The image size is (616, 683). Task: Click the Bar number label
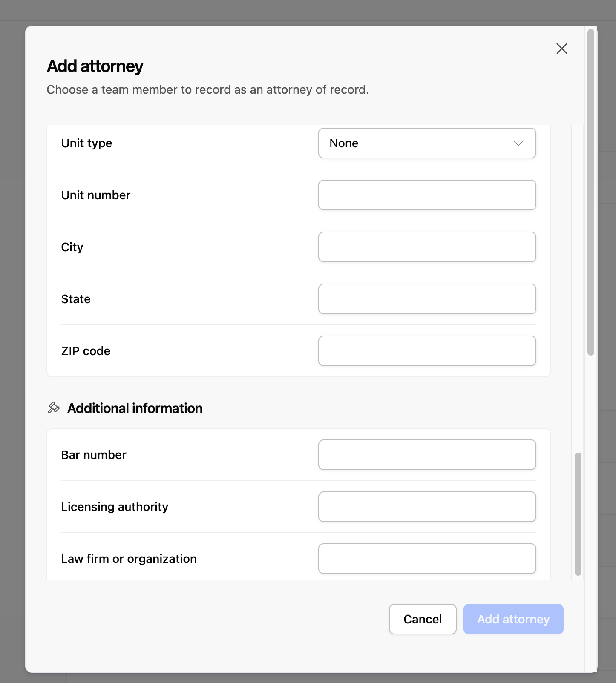coord(94,455)
